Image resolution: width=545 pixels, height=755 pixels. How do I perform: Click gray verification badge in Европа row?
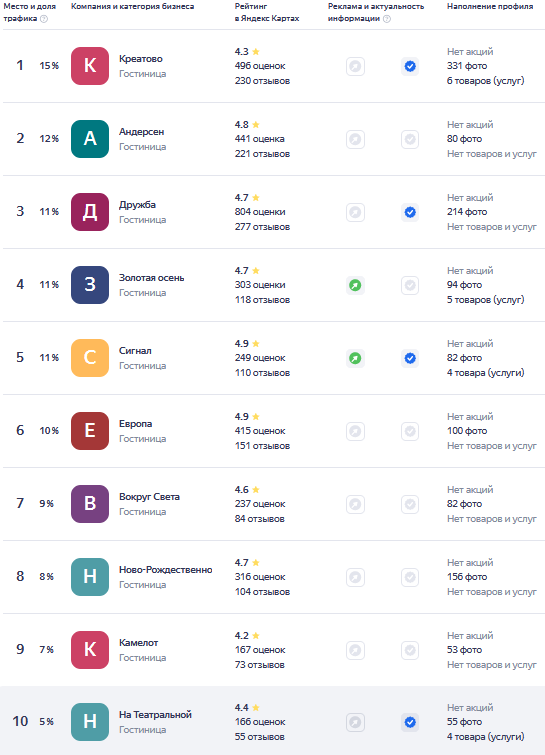click(410, 431)
